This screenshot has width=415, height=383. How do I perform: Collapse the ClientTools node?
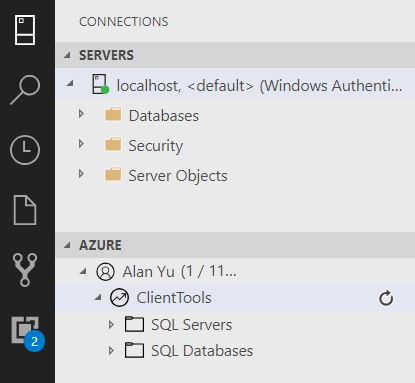[98, 297]
